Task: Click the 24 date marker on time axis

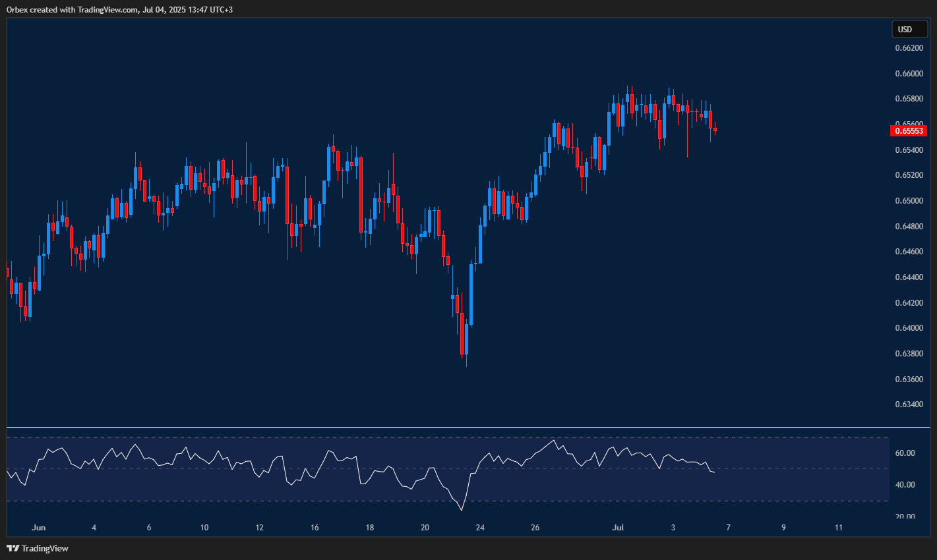Action: point(480,527)
